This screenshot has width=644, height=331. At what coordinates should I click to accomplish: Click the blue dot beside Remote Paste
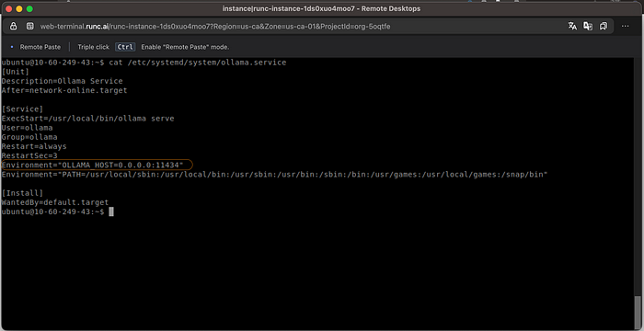(11, 47)
